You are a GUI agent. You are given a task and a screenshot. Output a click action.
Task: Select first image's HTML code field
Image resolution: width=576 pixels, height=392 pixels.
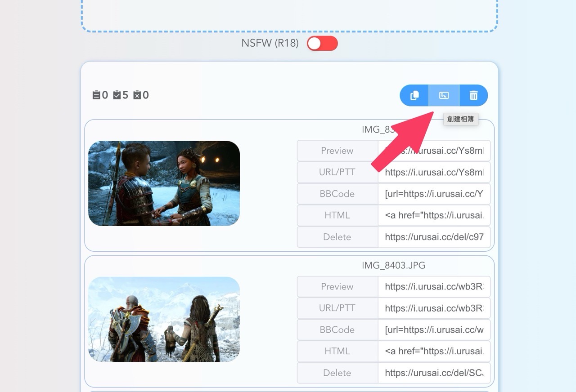click(x=434, y=215)
